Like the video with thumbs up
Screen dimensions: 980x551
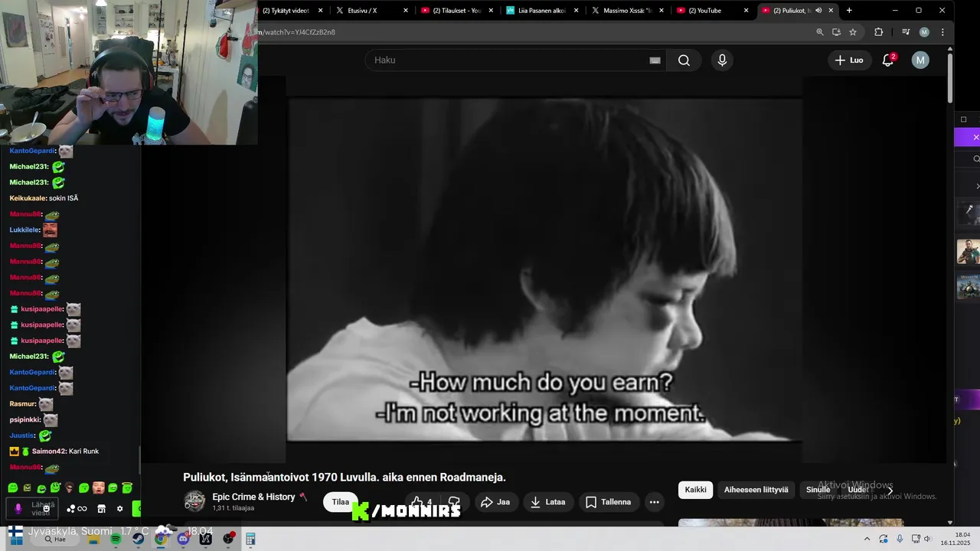[423, 502]
